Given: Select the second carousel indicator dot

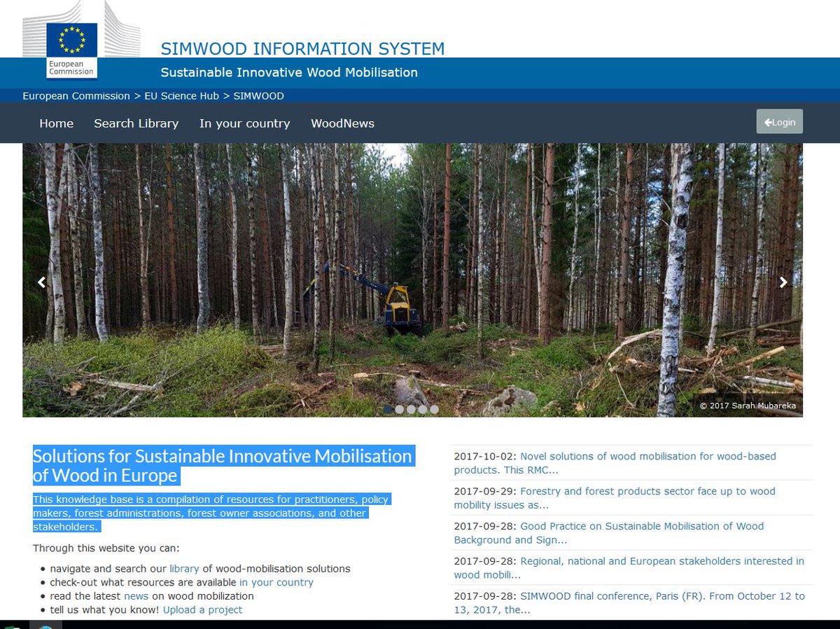Looking at the screenshot, I should [x=400, y=409].
